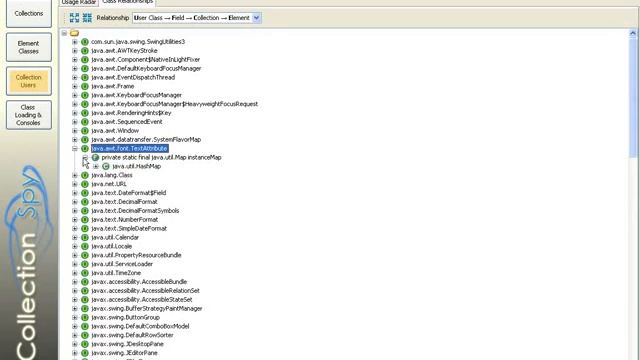640x360 pixels.
Task: Select javax.swing.BufferStrategyPaintManager row
Action: (147, 309)
